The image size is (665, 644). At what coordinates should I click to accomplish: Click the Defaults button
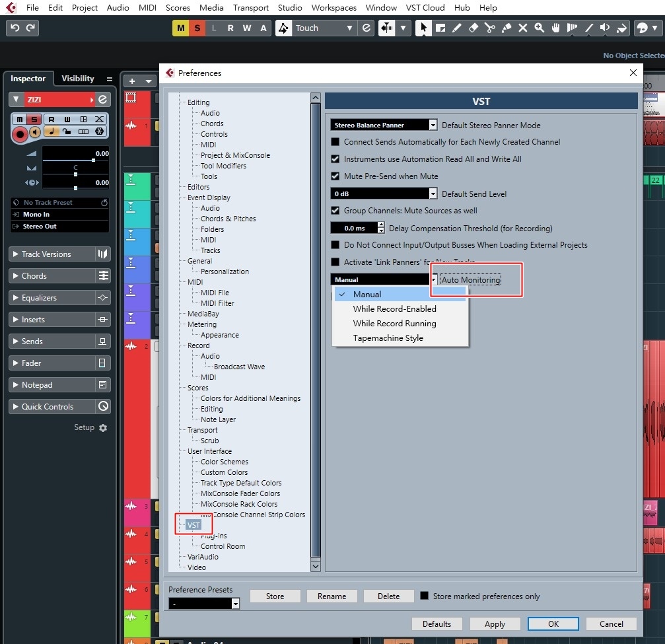click(437, 624)
